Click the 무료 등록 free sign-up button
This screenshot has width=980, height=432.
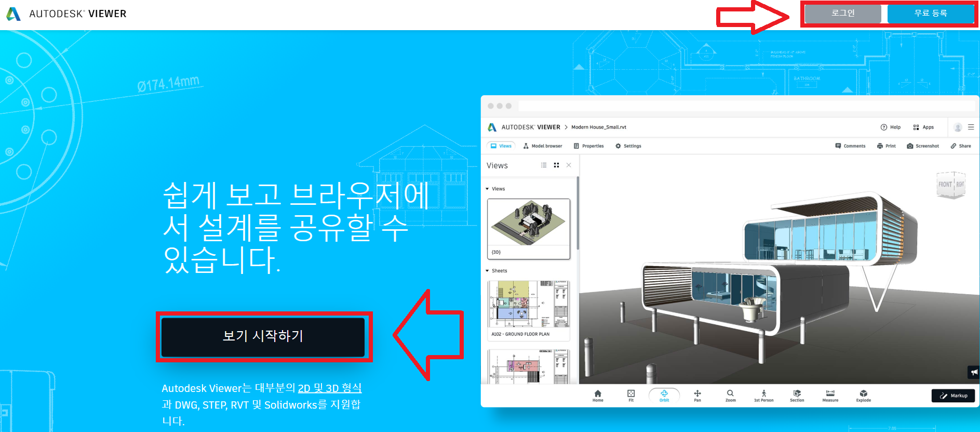(931, 14)
